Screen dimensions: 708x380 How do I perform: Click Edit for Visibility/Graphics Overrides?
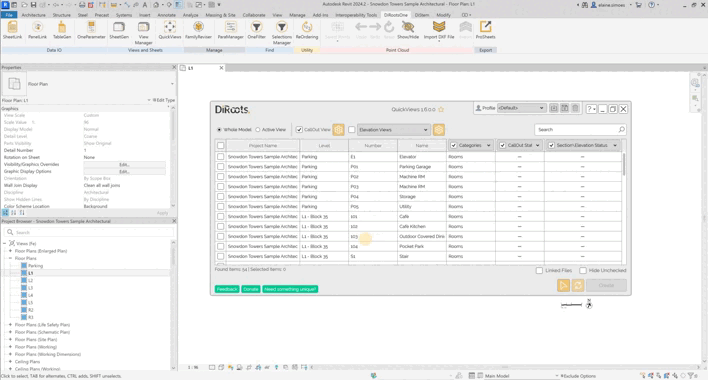tap(124, 164)
